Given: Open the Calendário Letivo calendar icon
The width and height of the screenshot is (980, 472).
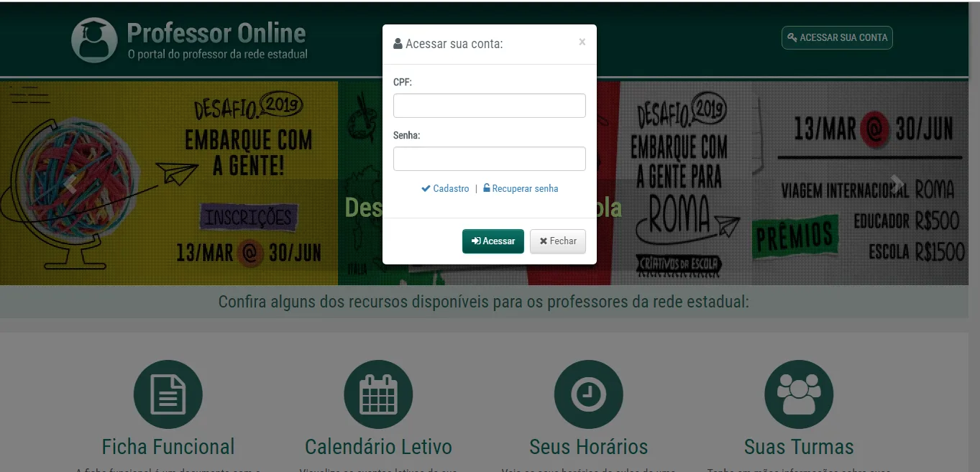Looking at the screenshot, I should (378, 394).
